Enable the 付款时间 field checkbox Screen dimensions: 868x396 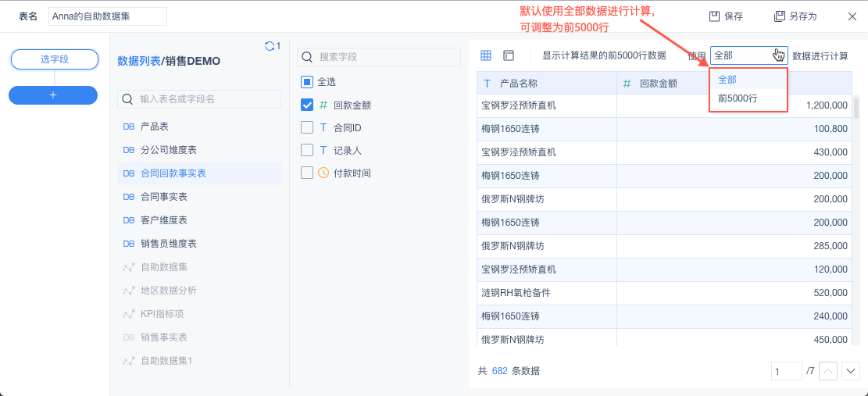307,173
